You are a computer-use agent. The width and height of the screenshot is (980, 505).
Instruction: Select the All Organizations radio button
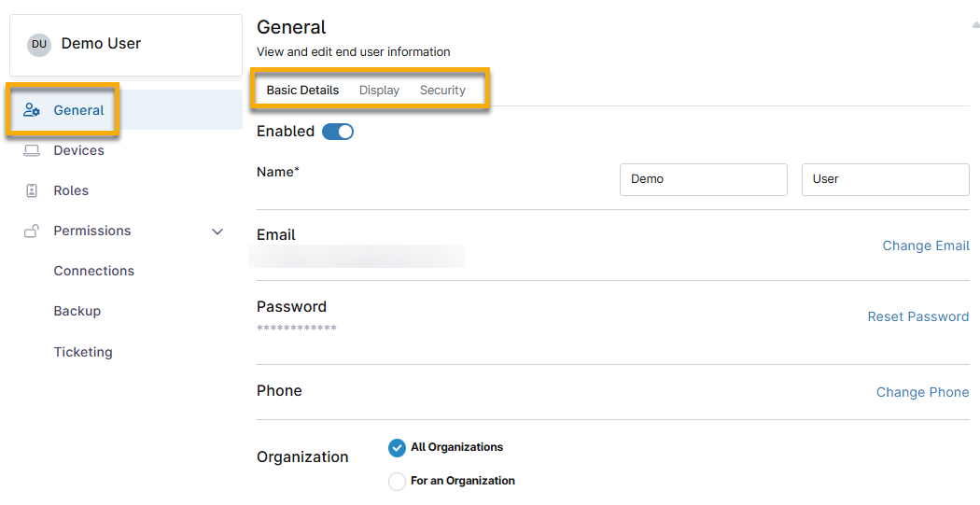point(397,448)
